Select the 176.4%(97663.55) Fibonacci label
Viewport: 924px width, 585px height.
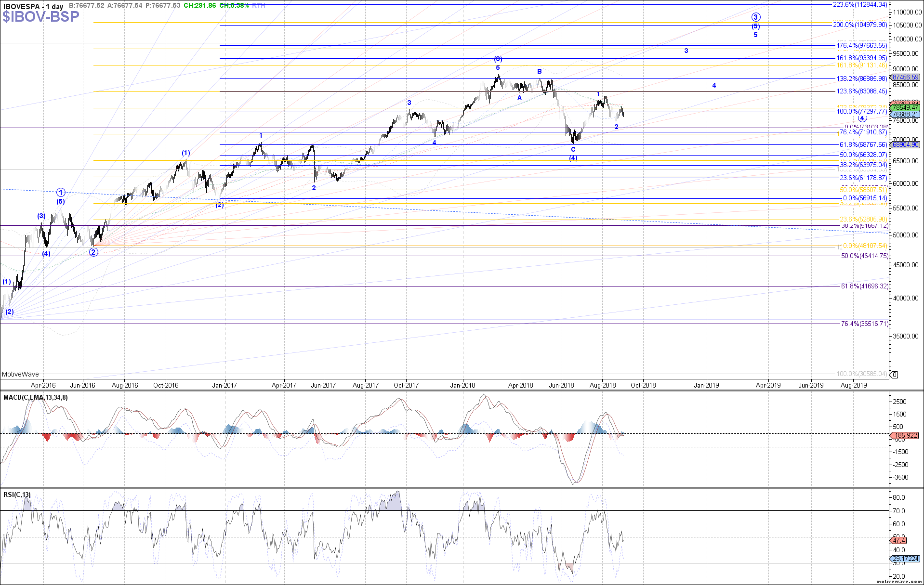tap(862, 46)
